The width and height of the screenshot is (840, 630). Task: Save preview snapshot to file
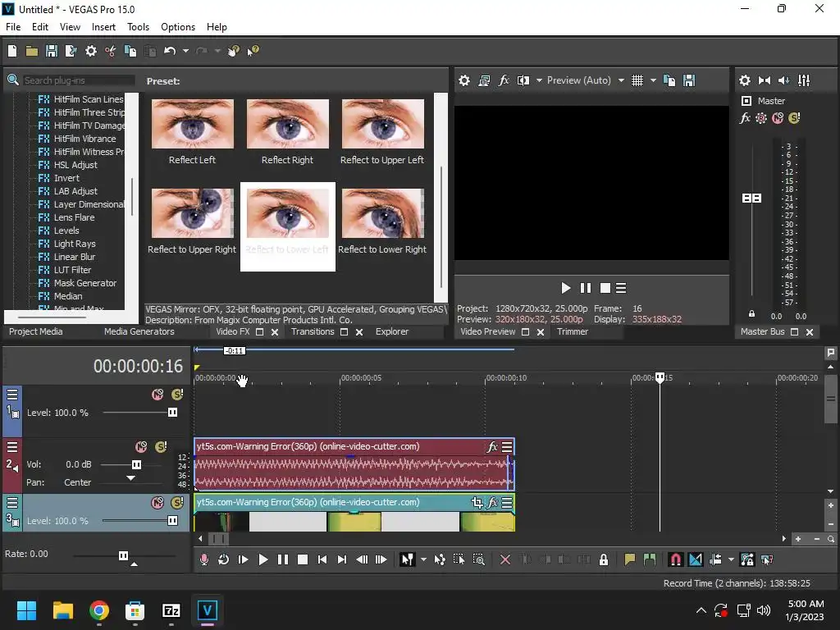click(x=689, y=80)
